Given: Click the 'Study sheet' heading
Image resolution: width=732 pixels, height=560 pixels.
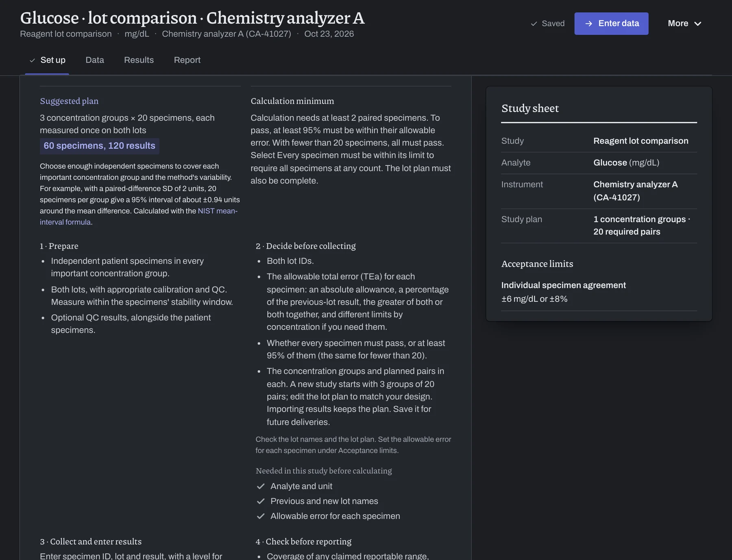Looking at the screenshot, I should tap(530, 108).
